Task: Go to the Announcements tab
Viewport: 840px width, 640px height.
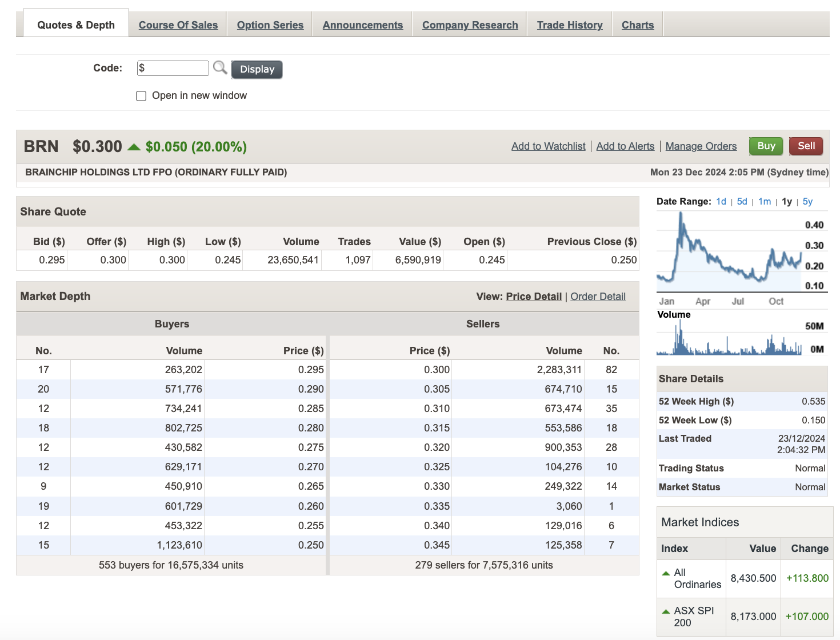Action: [363, 25]
